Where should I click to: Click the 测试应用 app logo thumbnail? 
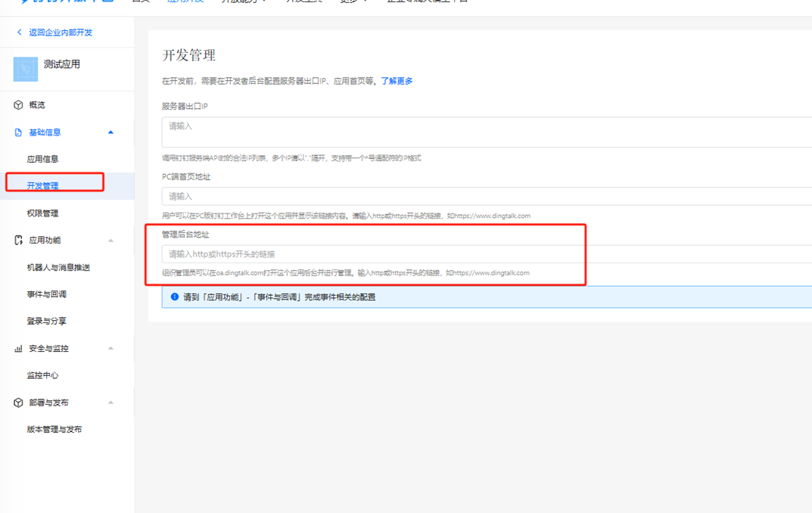pos(26,69)
